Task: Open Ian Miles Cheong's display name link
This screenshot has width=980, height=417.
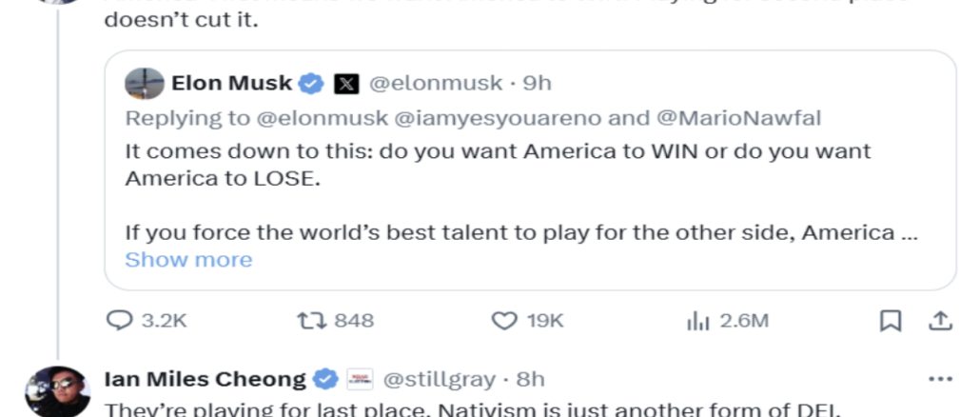Action: [204, 380]
